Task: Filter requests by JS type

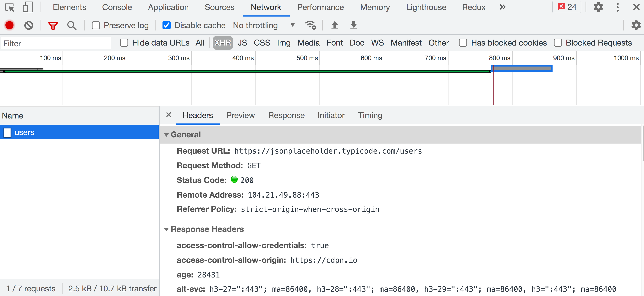Action: [242, 43]
